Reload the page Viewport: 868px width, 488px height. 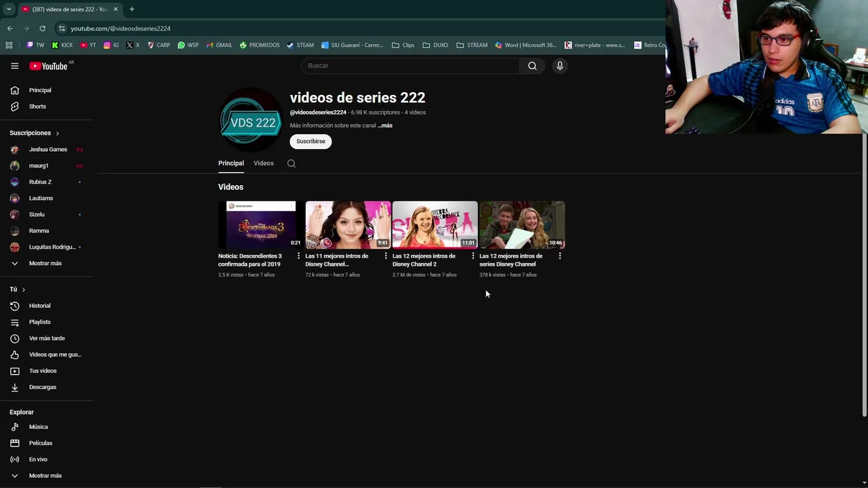pos(42,28)
